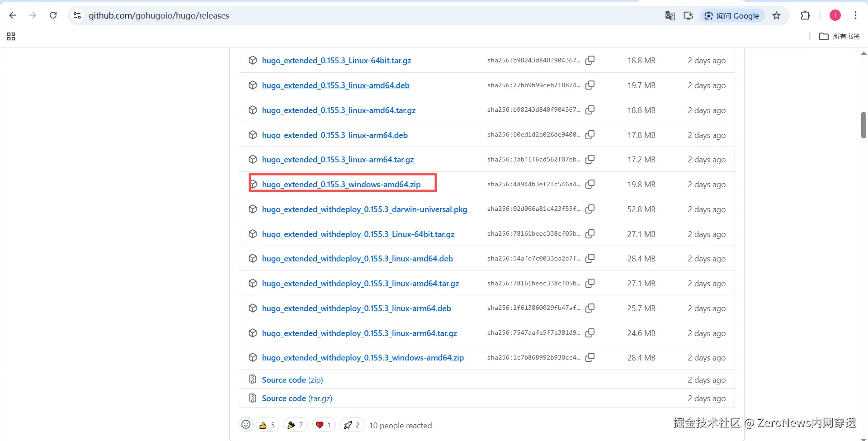The image size is (868, 441).
Task: View site information icon in address bar
Action: coord(77,15)
